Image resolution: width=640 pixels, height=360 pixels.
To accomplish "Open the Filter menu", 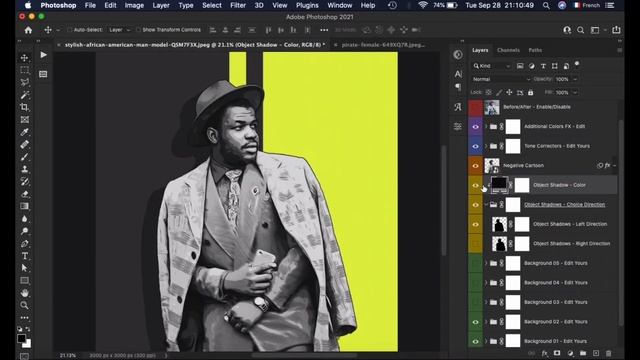I will (238, 5).
